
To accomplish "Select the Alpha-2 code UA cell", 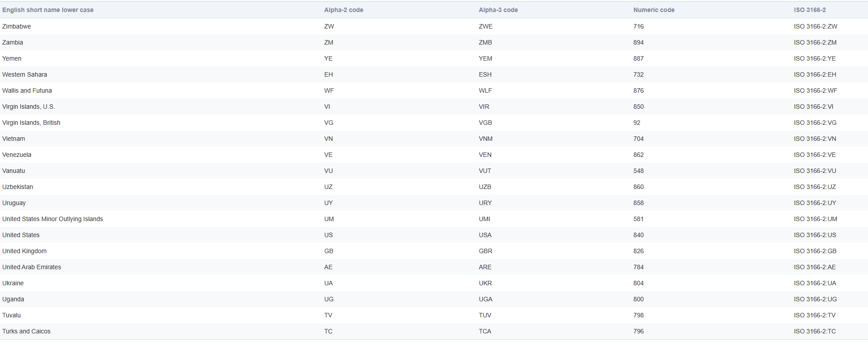I will 329,283.
